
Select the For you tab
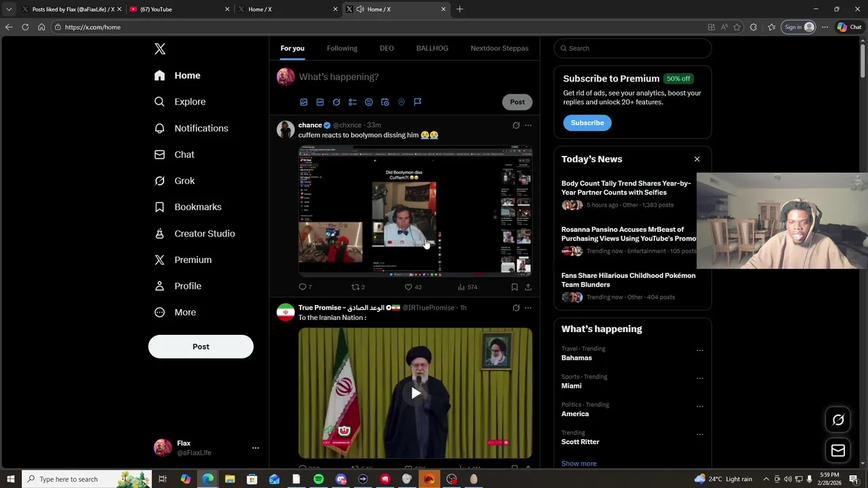(x=292, y=48)
